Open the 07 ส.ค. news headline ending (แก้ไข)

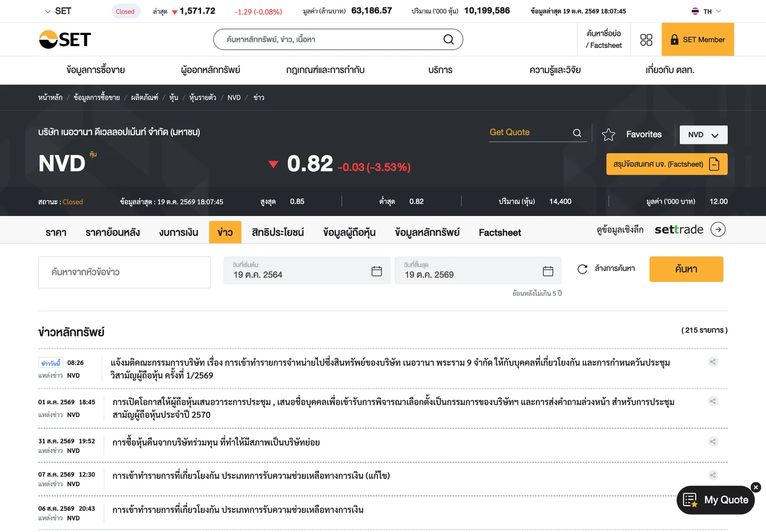[251, 475]
